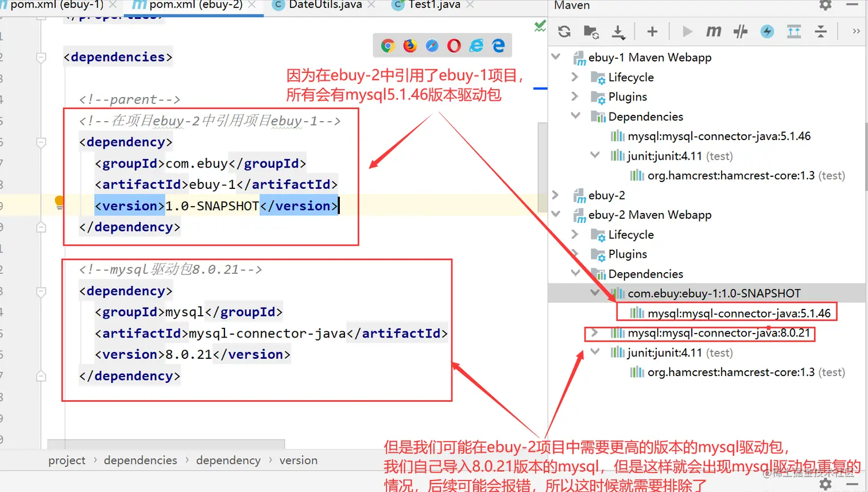Select mysql-connector-java:5.1.46 under ebuy-1 Maven Webapp
The height and width of the screenshot is (492, 868).
(719, 136)
